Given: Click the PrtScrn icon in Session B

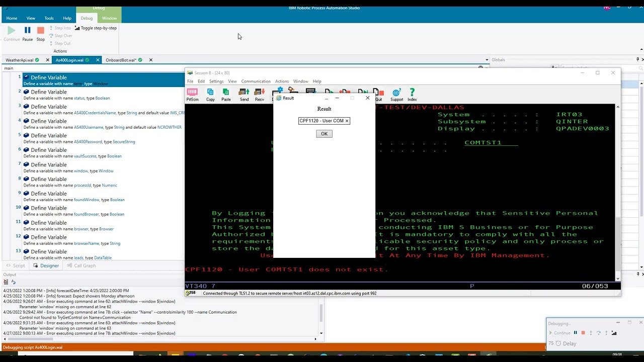Looking at the screenshot, I should 192,95.
